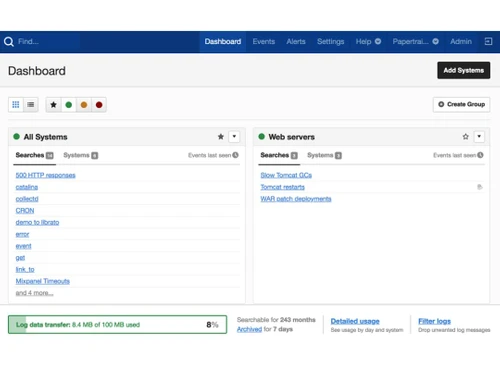Open the Archived link
The width and height of the screenshot is (500, 375).
tap(249, 329)
